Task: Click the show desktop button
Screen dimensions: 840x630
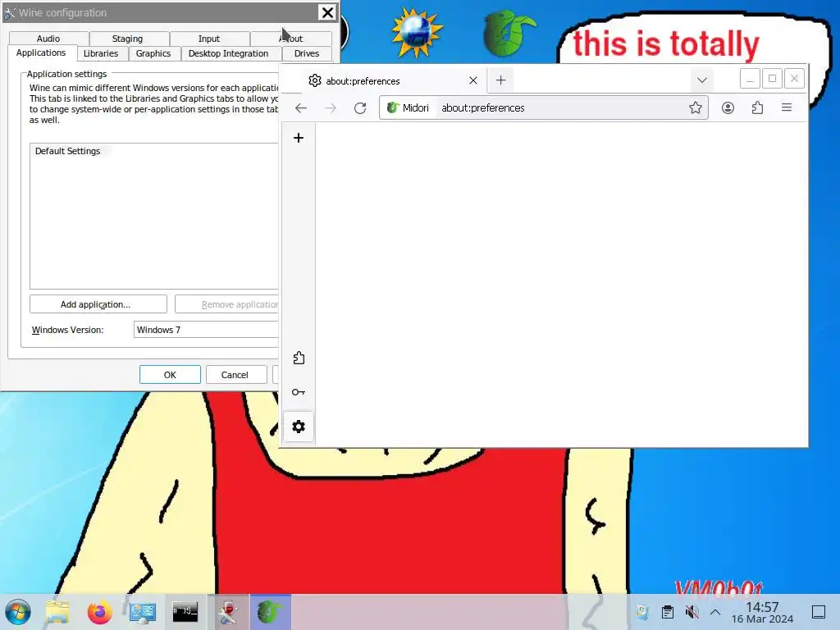Action: click(819, 612)
